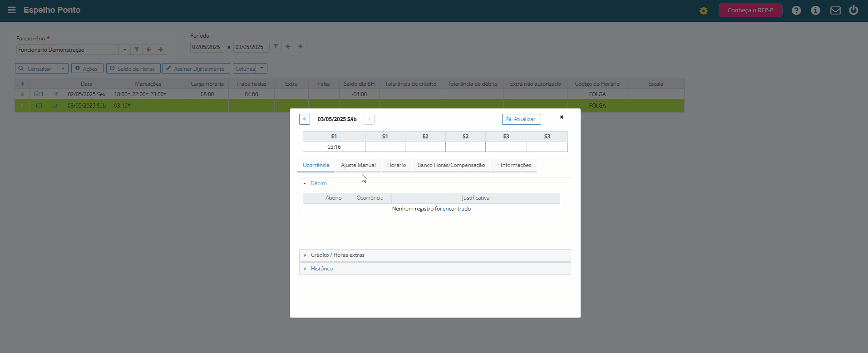Click the Assinar Digitalmente button
Image resolution: width=868 pixels, height=353 pixels.
point(196,69)
